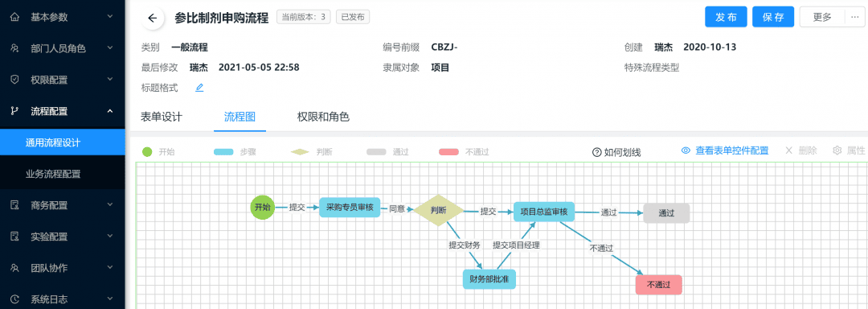Click the 当前版本: 3 badge

303,17
